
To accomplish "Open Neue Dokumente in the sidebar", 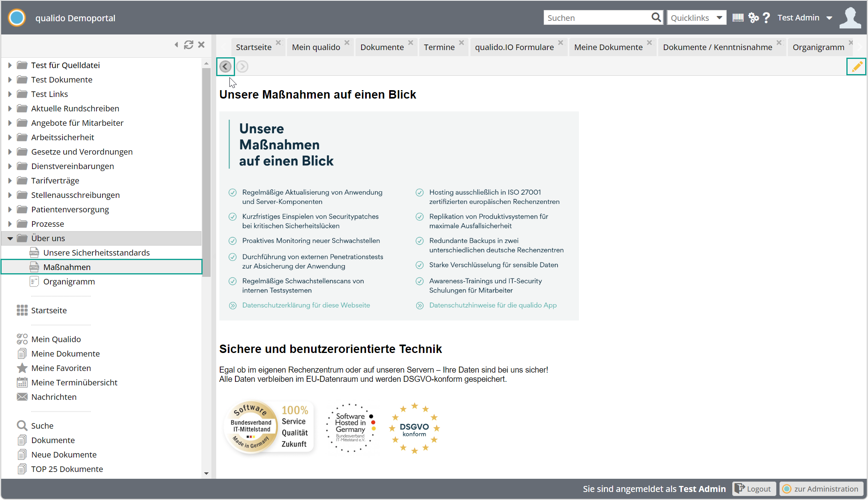I will pos(64,455).
